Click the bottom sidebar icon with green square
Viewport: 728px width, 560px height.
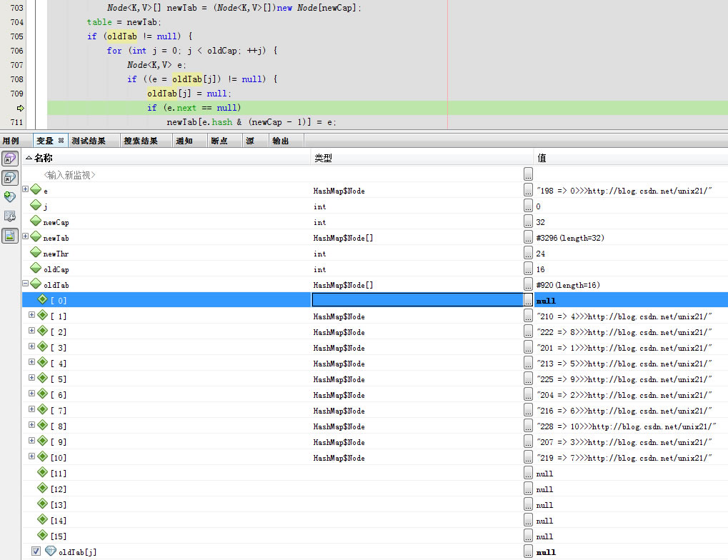click(x=10, y=236)
